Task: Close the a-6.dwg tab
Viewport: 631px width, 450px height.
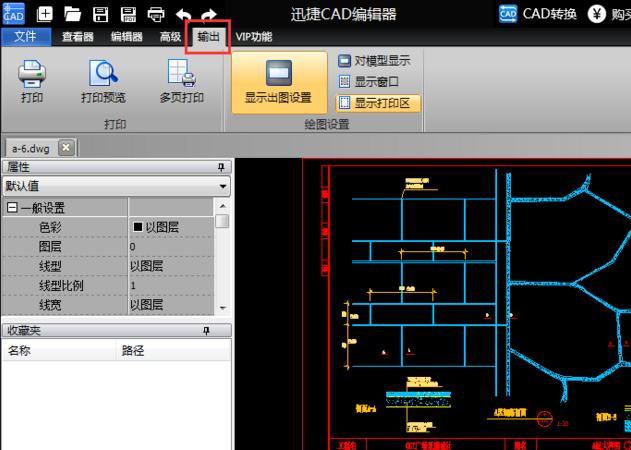Action: [66, 148]
